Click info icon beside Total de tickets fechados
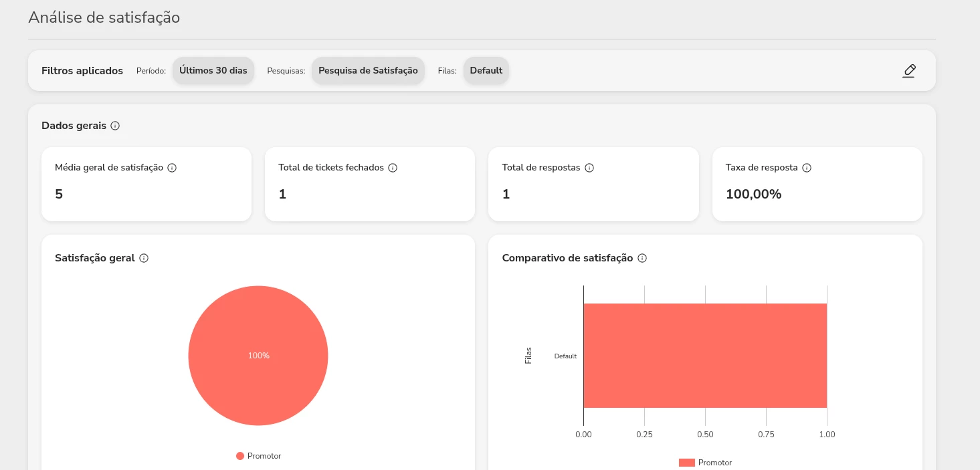Viewport: 980px width, 470px height. pos(393,168)
